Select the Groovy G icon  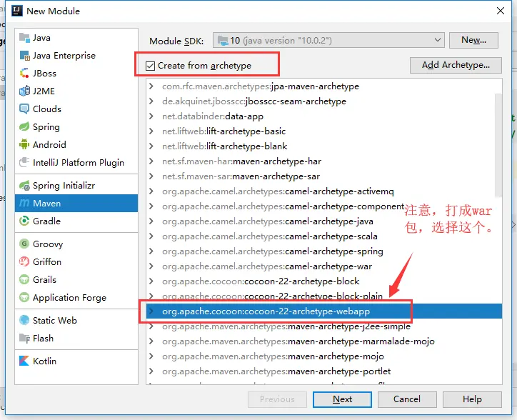tap(24, 244)
